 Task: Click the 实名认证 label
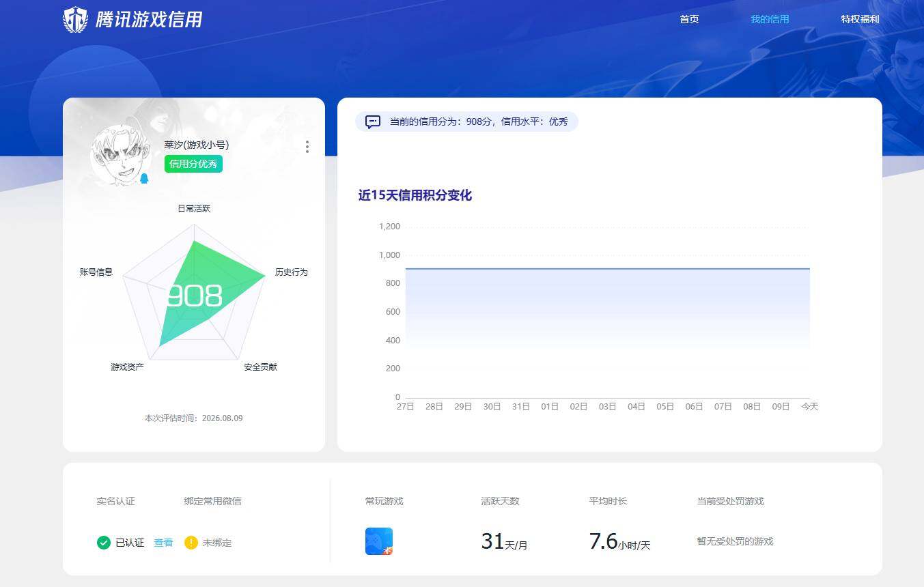pyautogui.click(x=115, y=501)
